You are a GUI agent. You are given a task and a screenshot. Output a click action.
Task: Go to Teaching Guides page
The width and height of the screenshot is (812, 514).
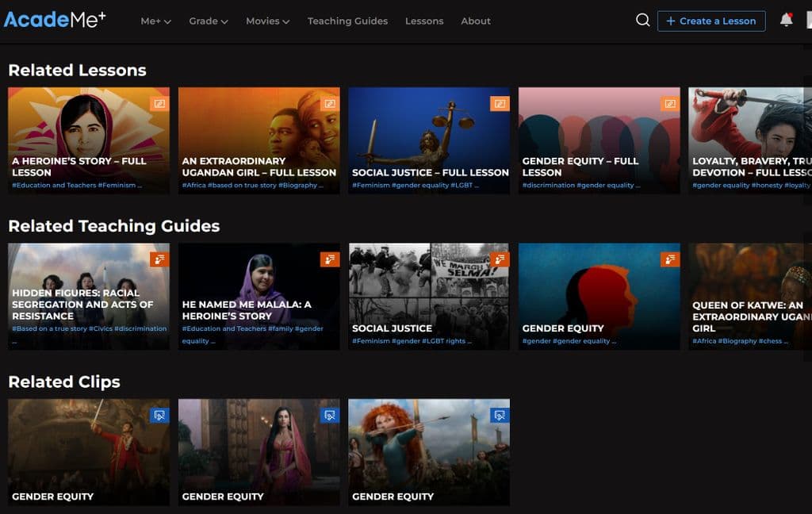[347, 21]
